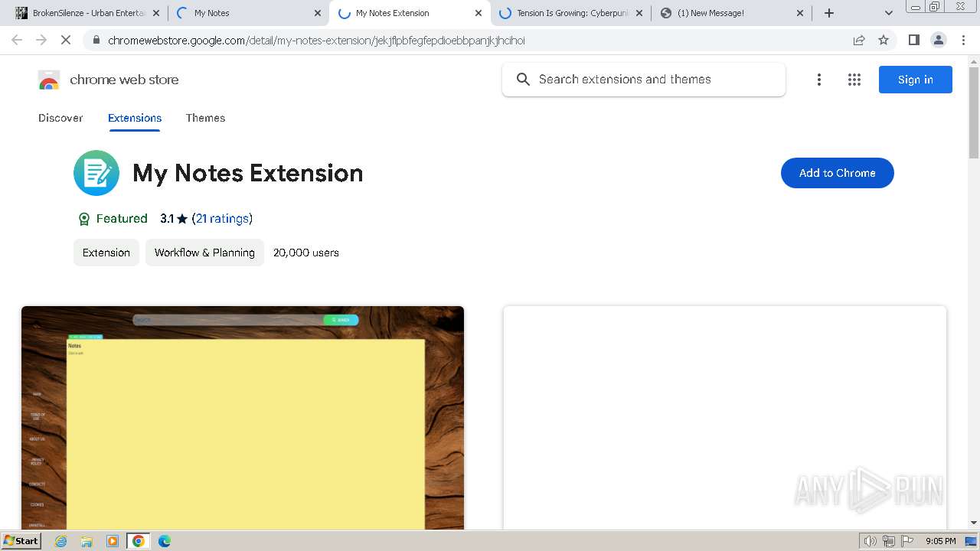980x551 pixels.
Task: Open the Windows Start button
Action: (21, 541)
